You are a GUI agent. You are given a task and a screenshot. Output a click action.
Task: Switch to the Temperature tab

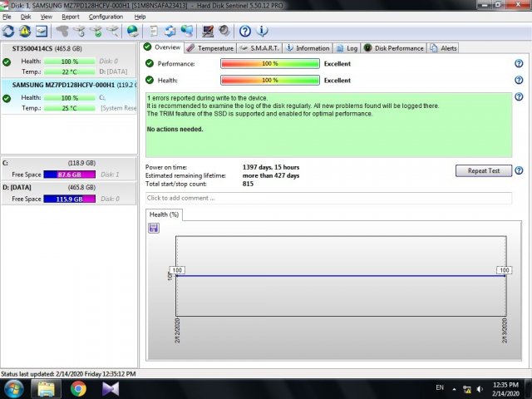tap(209, 48)
